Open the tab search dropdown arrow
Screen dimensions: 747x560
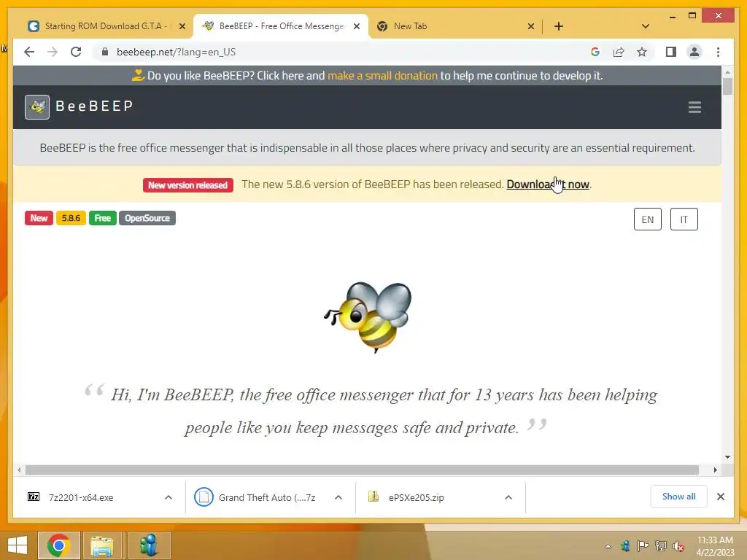[646, 26]
